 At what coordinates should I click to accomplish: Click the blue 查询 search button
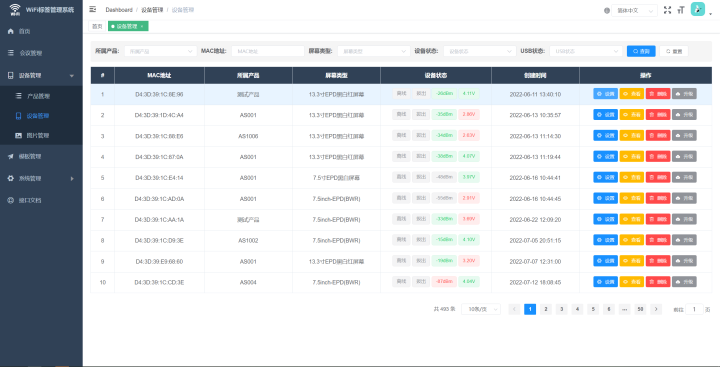point(641,51)
